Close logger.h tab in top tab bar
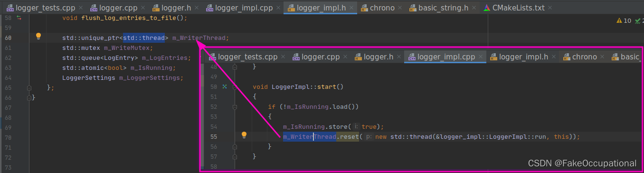The width and height of the screenshot is (644, 173). tap(197, 8)
